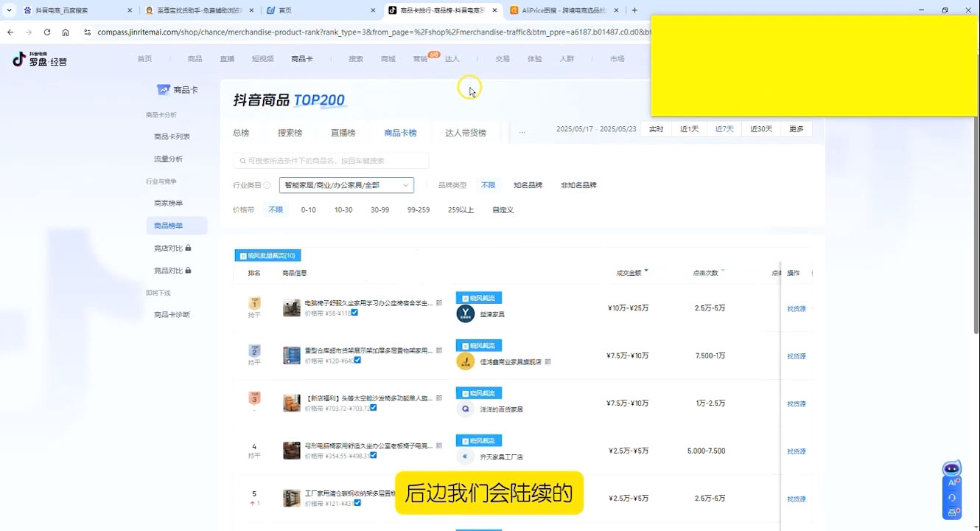Toggle 晓风批量截流(10) checkbox
This screenshot has height=531, width=980.
[x=243, y=256]
